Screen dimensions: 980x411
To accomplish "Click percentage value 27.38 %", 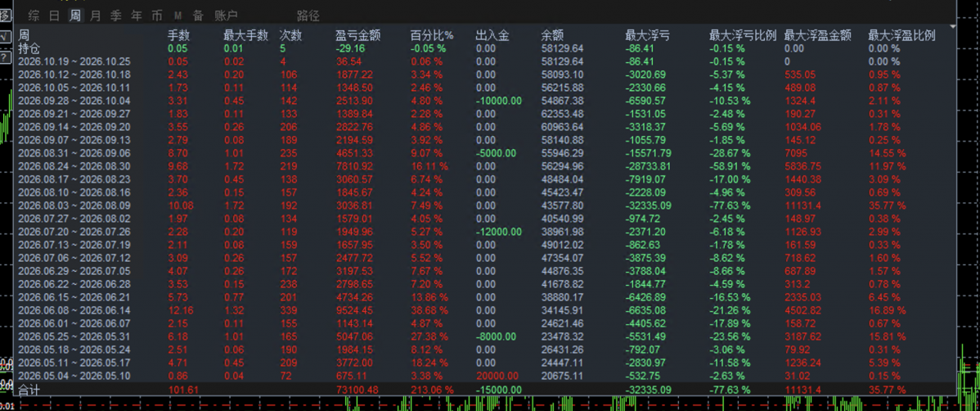I will (429, 337).
